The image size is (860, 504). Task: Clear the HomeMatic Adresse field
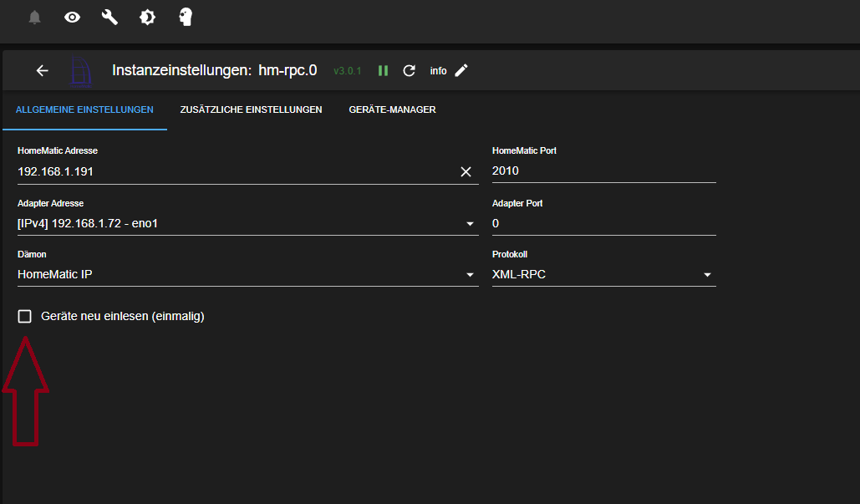[x=466, y=171]
